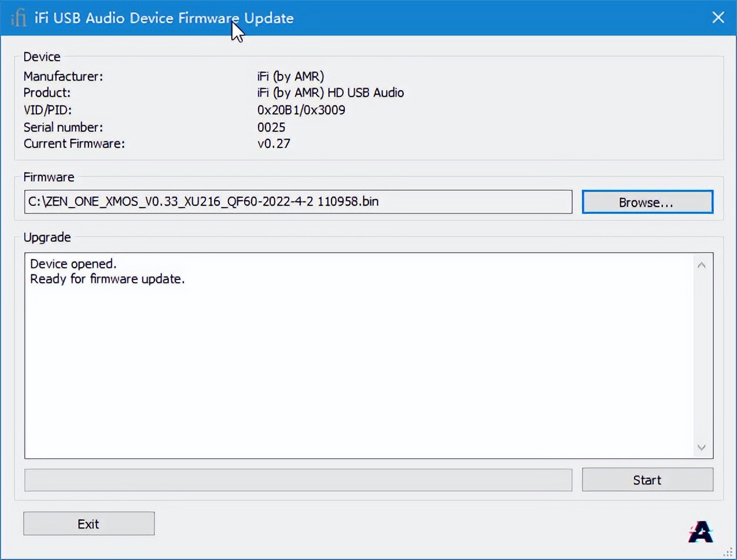This screenshot has height=560, width=737.
Task: Click the iFi logo icon in title bar
Action: point(19,18)
